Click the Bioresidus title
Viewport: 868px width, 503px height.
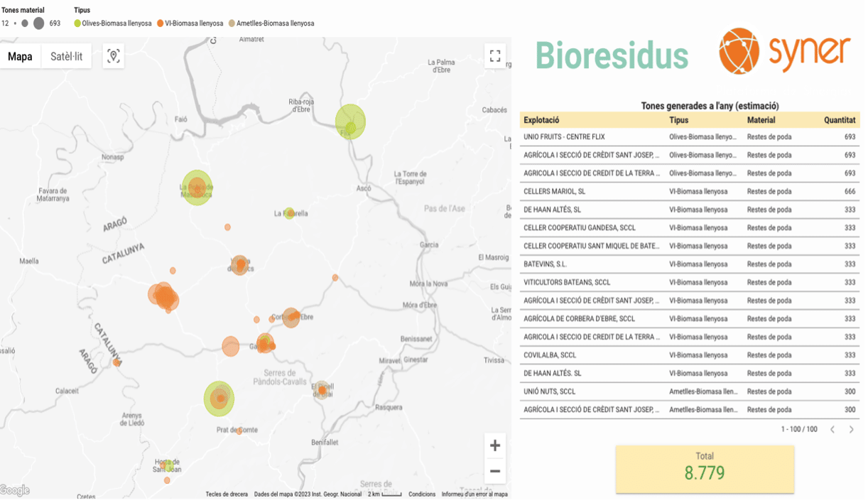612,55
